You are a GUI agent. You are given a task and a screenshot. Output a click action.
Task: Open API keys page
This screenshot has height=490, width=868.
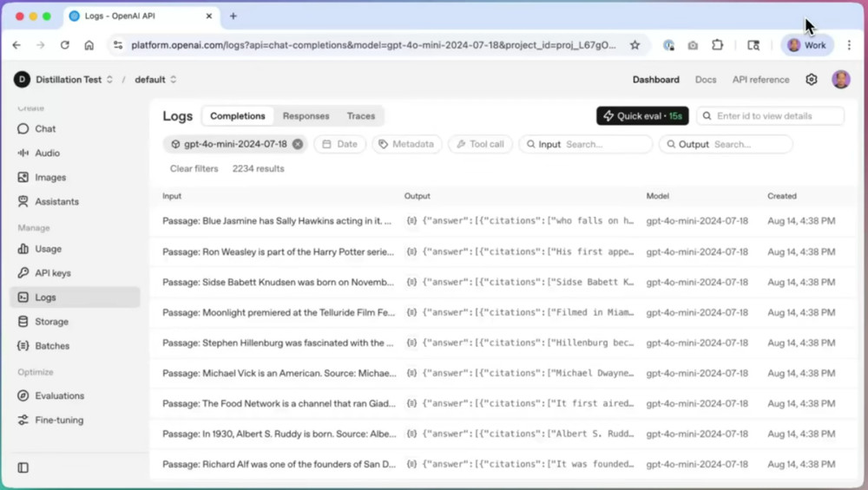(x=53, y=273)
